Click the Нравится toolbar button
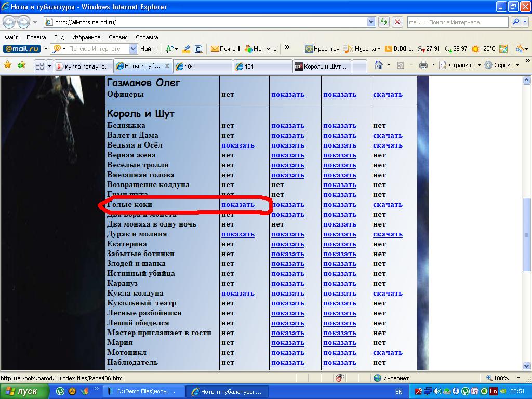 click(x=322, y=49)
